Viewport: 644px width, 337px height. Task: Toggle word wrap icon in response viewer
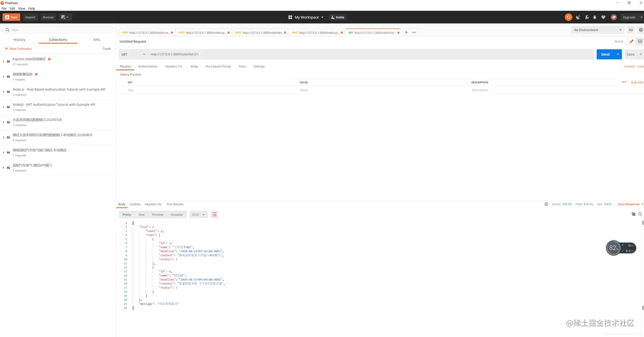click(214, 214)
